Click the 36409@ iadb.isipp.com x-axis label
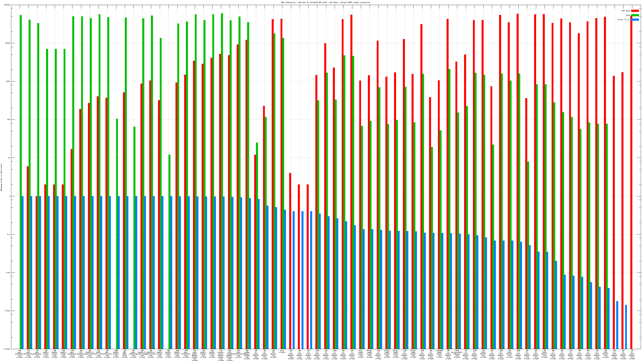Image resolution: width=644 pixels, height=362 pixels. click(x=440, y=354)
